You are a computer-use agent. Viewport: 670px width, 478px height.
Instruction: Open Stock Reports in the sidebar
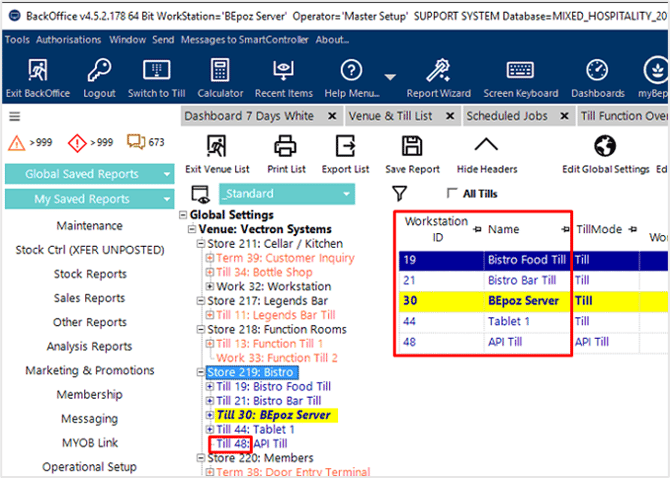click(x=89, y=274)
